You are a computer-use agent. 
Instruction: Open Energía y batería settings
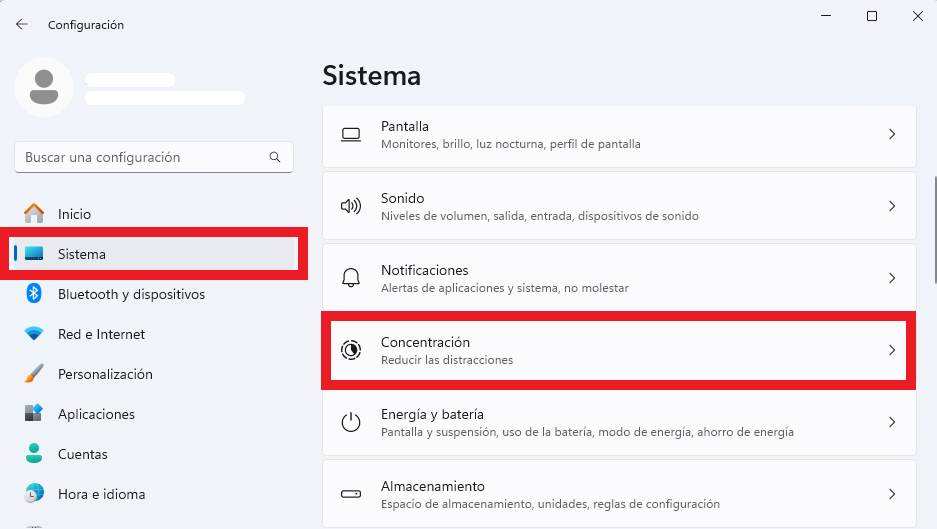619,423
